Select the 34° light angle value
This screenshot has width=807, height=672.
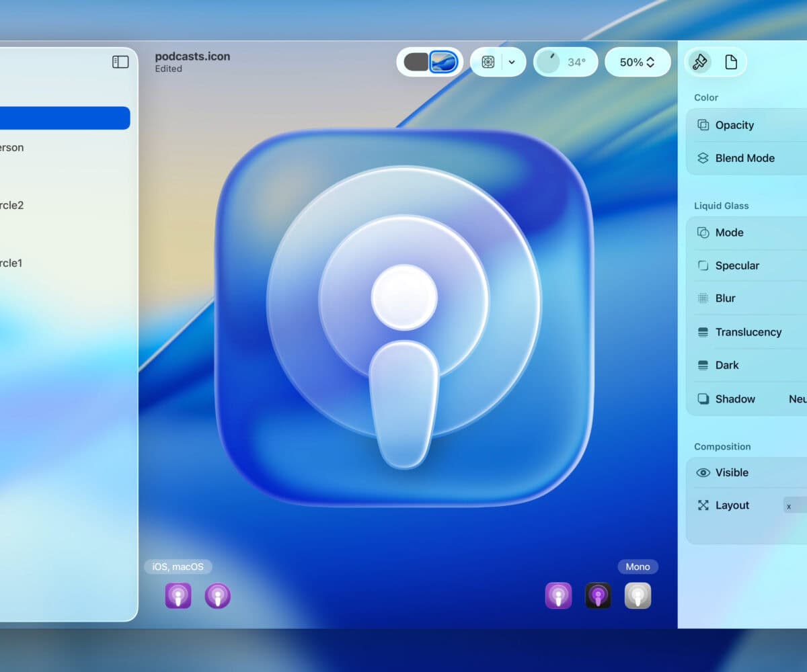[576, 62]
